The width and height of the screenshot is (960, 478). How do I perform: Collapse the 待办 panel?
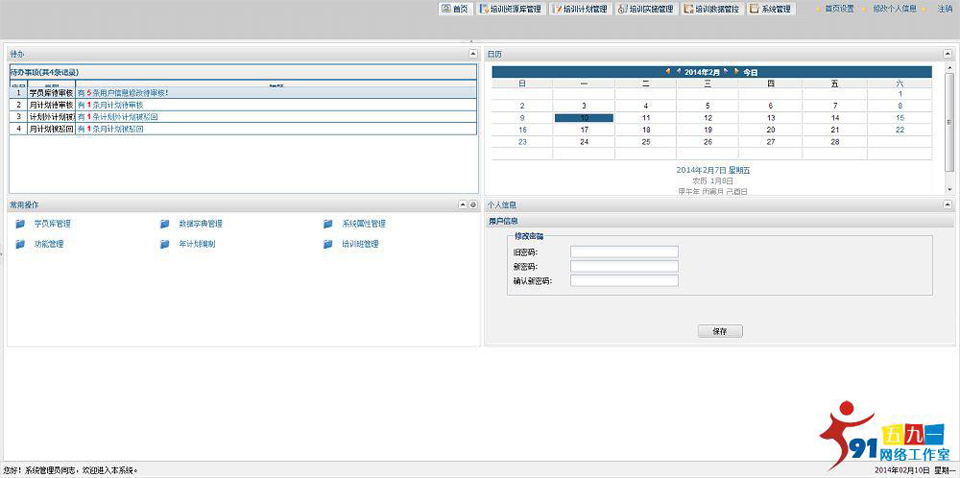473,53
